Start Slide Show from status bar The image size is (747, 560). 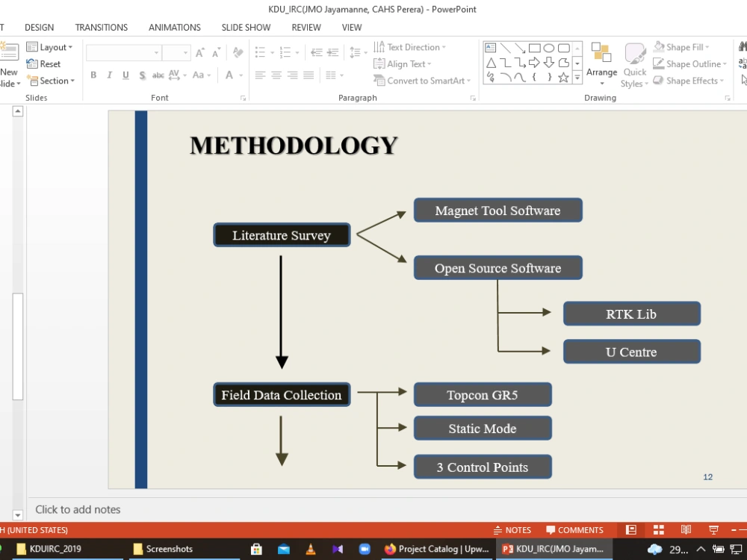click(713, 530)
